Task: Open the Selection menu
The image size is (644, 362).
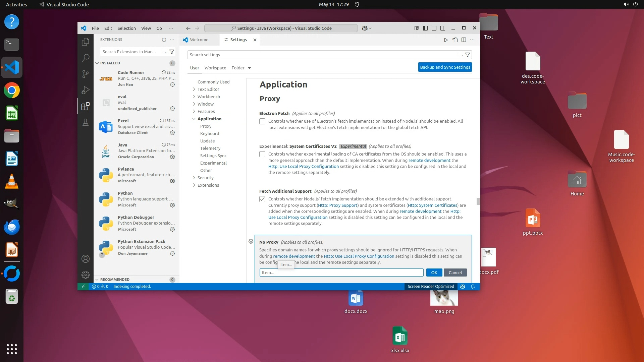Action: pos(126,28)
